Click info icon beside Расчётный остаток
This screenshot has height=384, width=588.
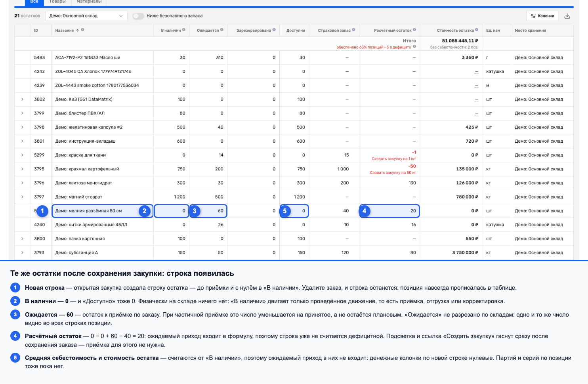click(x=414, y=30)
